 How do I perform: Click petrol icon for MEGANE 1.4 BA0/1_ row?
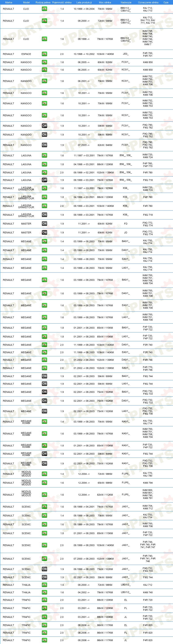point(44,241)
